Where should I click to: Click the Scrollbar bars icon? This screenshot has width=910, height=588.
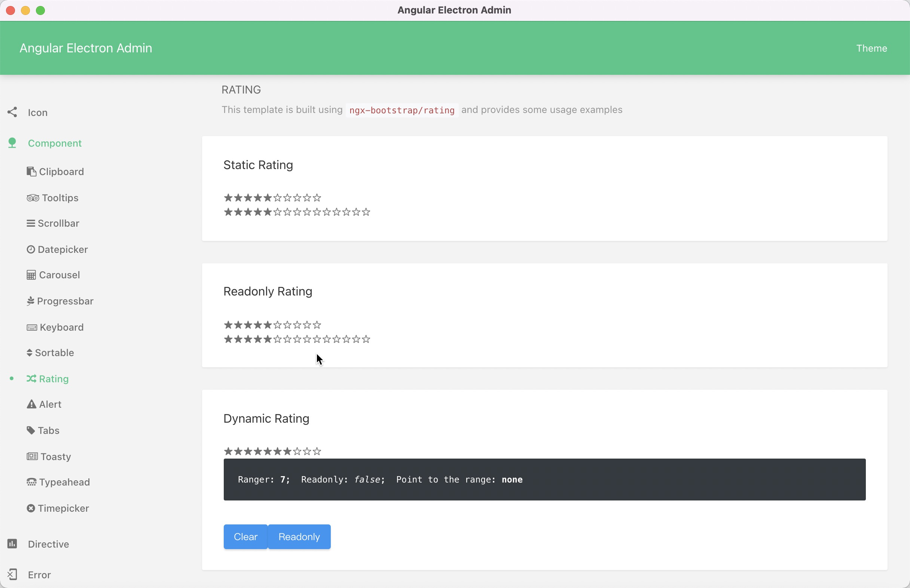(x=31, y=223)
